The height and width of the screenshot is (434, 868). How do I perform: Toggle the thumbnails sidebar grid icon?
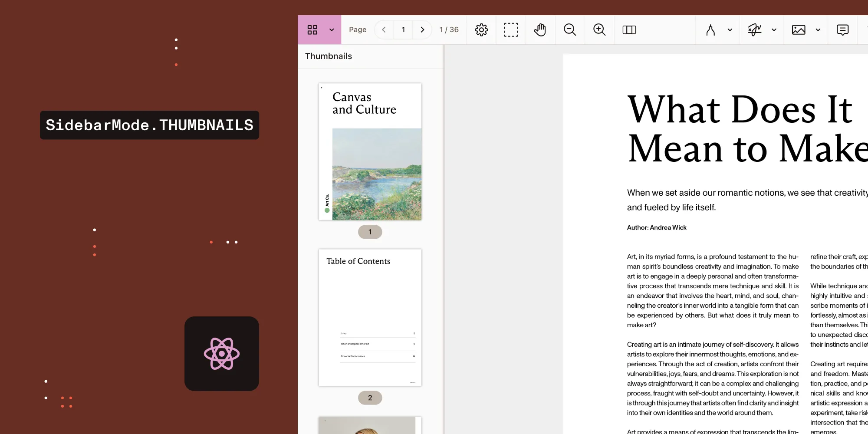point(312,30)
